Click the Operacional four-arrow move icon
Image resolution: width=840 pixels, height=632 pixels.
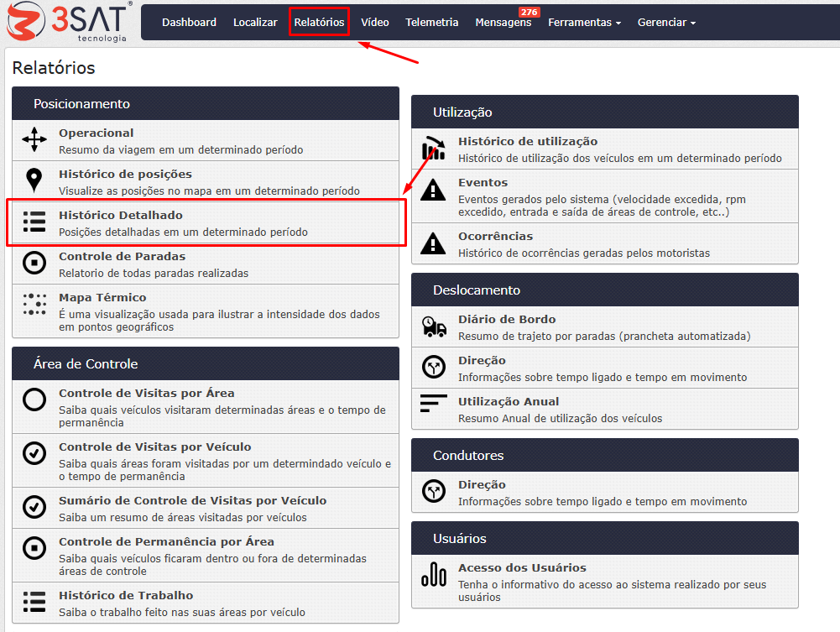[34, 140]
